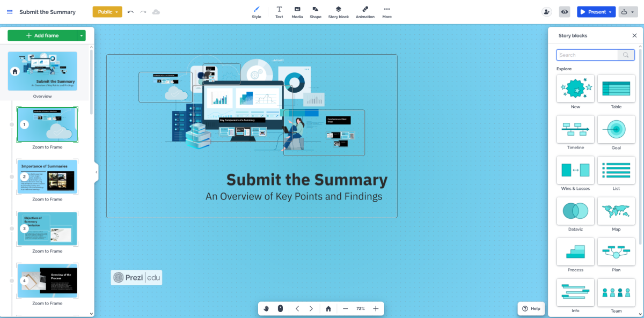This screenshot has width=644, height=318.
Task: Expand the Public privacy dropdown
Action: 107,12
